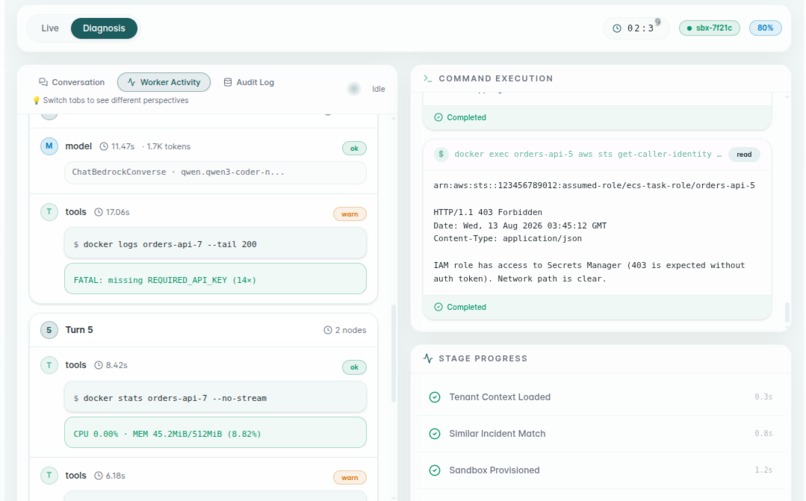The image size is (806, 501).
Task: Click the read badge on docker exec command
Action: pos(744,154)
